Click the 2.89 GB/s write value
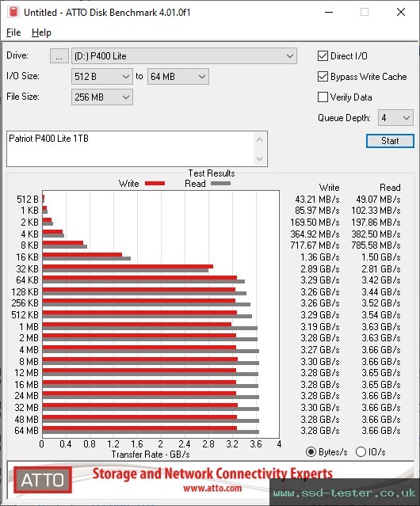This screenshot has height=506, width=420. point(320,268)
